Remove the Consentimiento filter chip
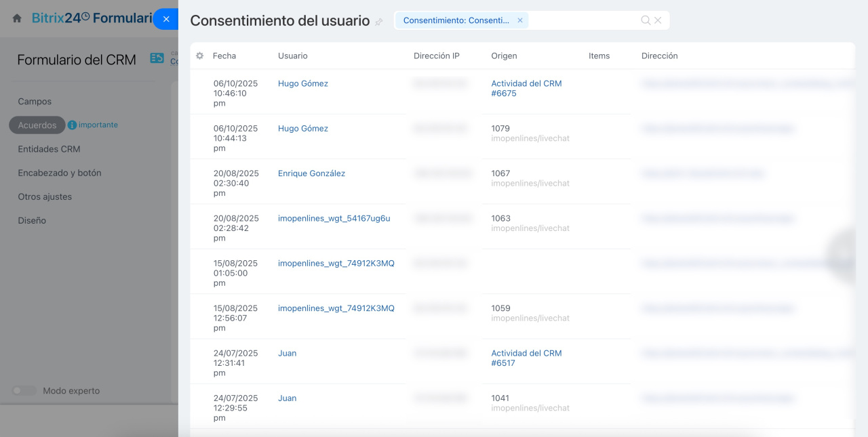 tap(520, 20)
